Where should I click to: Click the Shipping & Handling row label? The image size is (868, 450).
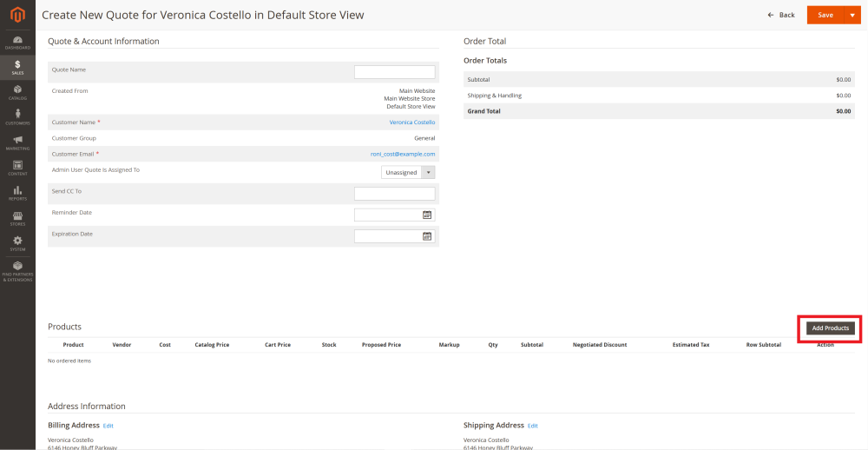tap(495, 96)
